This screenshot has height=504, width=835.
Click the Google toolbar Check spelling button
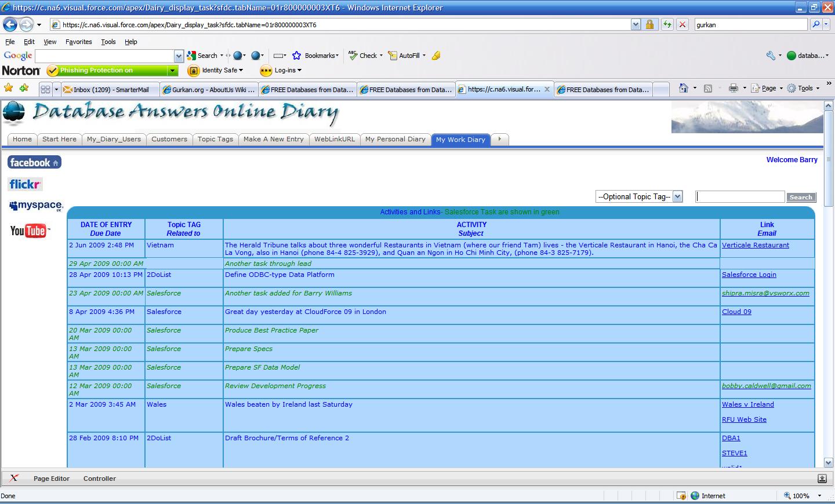click(x=363, y=56)
